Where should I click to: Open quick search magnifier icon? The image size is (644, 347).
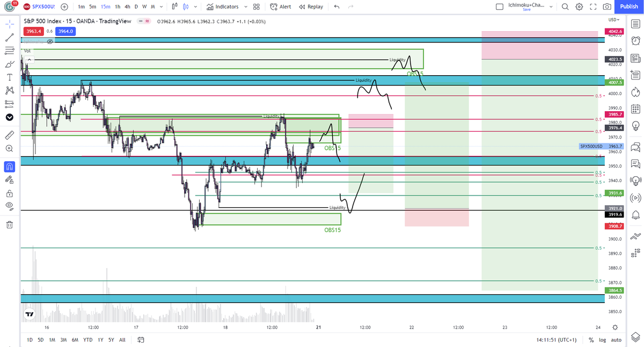point(566,6)
